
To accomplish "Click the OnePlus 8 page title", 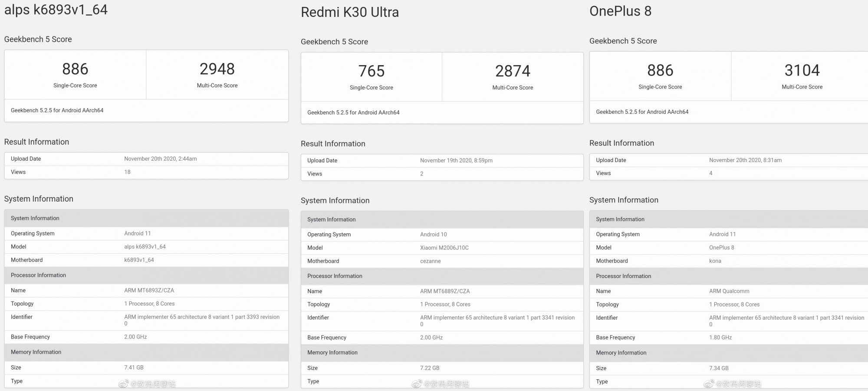I will coord(620,11).
